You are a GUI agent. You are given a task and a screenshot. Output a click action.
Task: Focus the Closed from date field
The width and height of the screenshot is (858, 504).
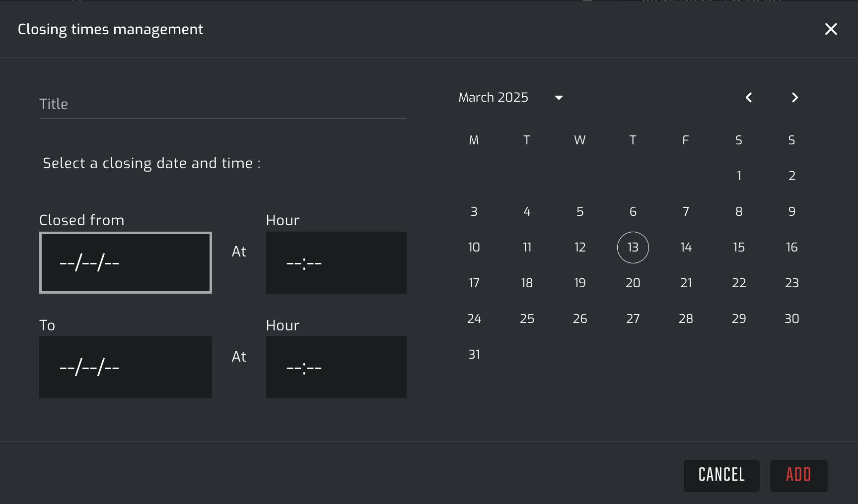[126, 263]
